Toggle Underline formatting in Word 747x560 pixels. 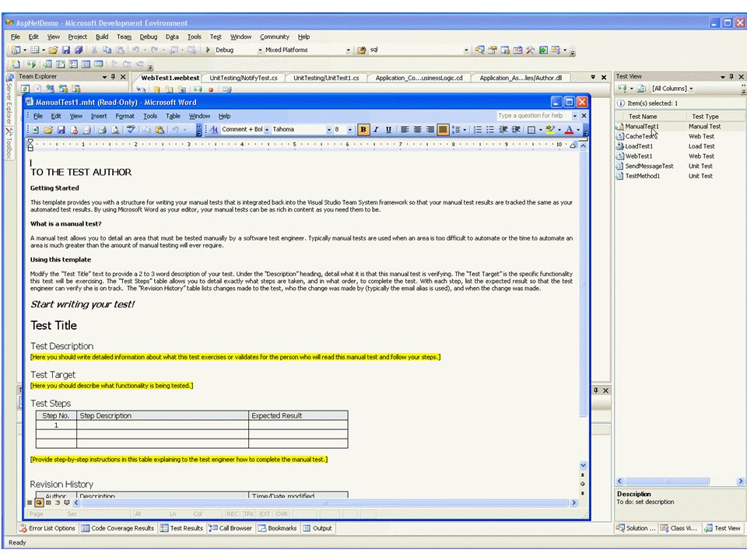(389, 130)
